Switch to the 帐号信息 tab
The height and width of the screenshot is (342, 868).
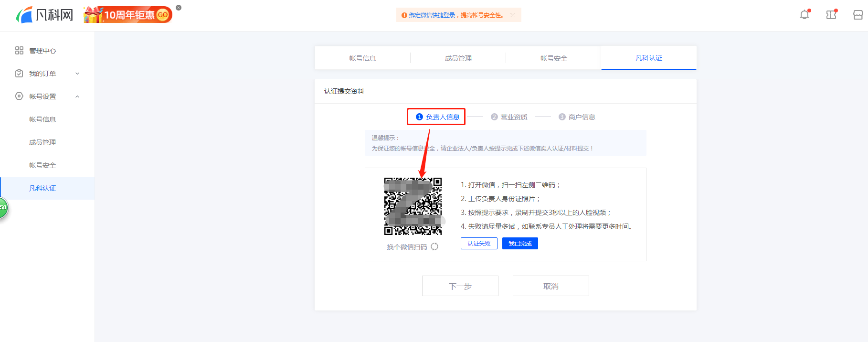pyautogui.click(x=362, y=58)
